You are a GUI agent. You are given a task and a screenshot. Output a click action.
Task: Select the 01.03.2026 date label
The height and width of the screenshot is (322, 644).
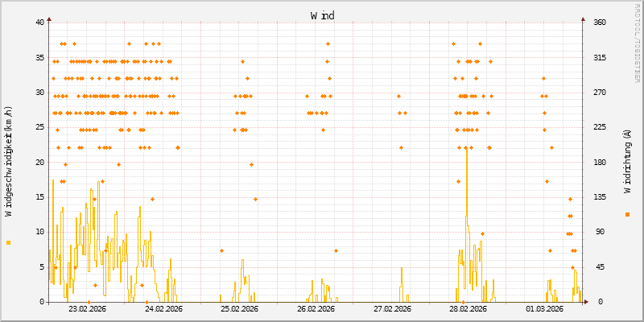[x=544, y=308]
